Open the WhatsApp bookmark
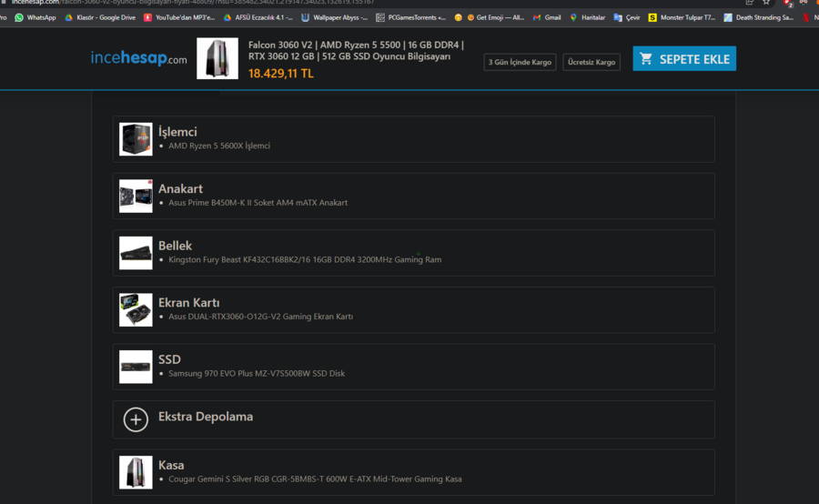Screen dimensions: 819x504 click(x=35, y=17)
